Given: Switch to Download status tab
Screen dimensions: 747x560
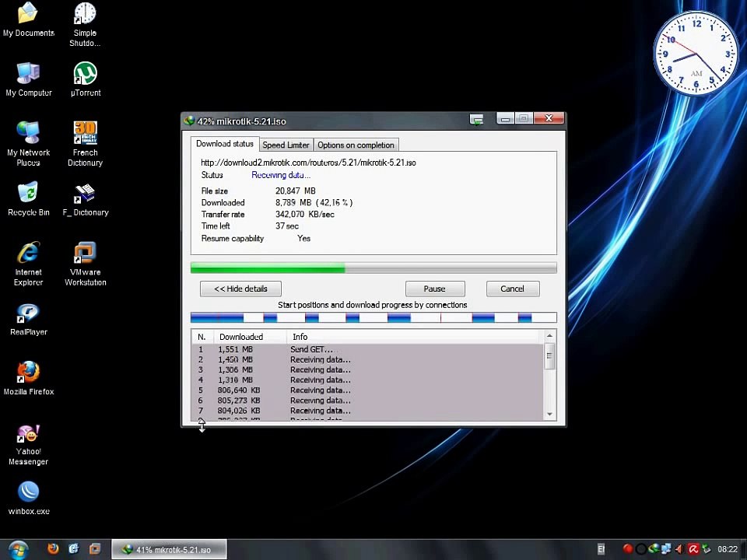Looking at the screenshot, I should pos(225,144).
